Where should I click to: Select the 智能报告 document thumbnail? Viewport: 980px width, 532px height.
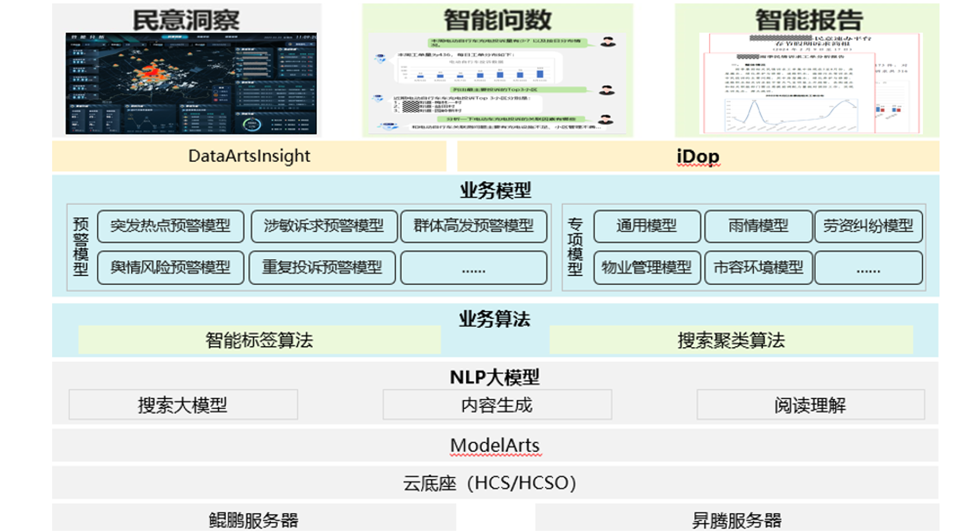[809, 84]
